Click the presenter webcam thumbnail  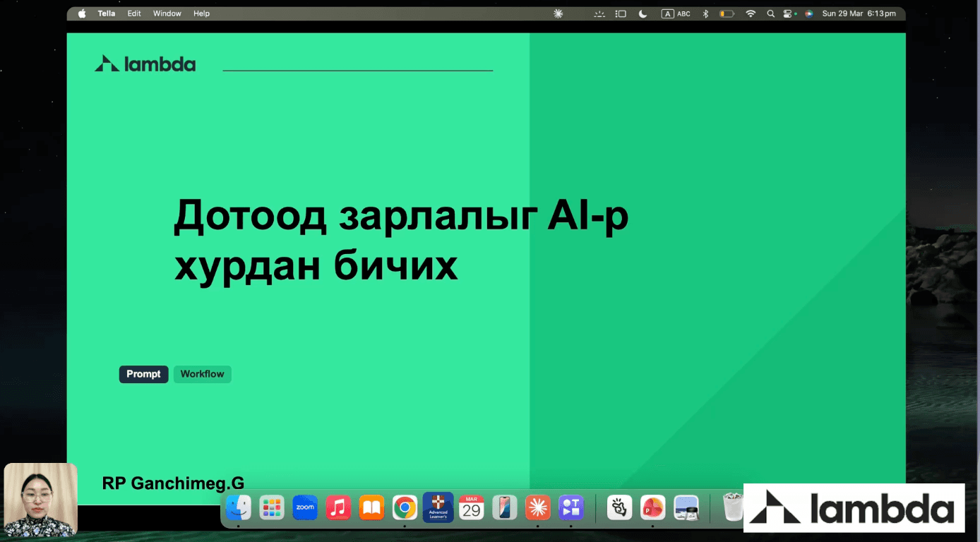(40, 500)
